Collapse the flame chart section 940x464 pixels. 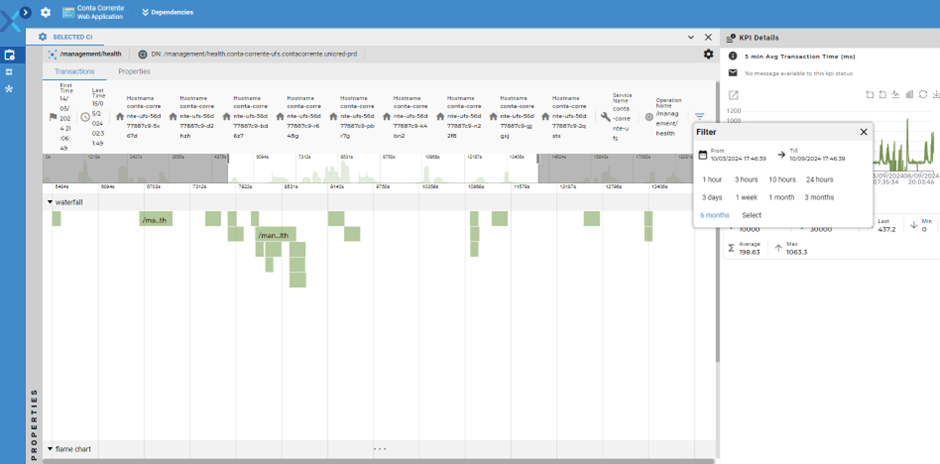[x=50, y=448]
